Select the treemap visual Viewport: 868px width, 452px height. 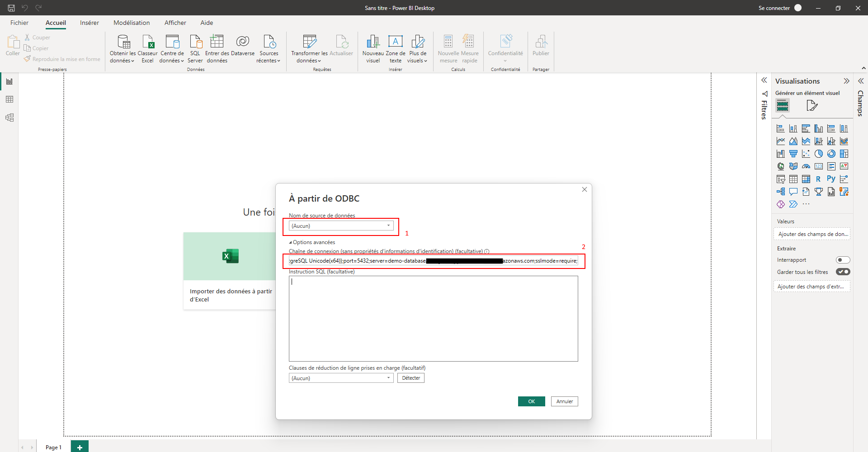[844, 154]
